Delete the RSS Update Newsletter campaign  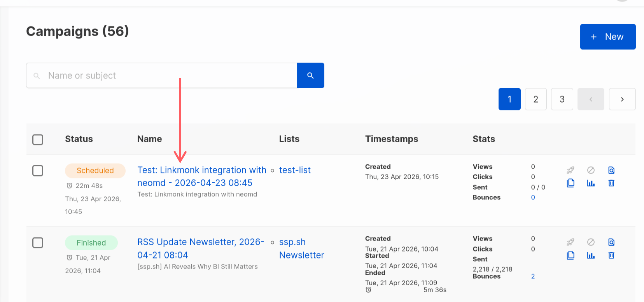(611, 255)
